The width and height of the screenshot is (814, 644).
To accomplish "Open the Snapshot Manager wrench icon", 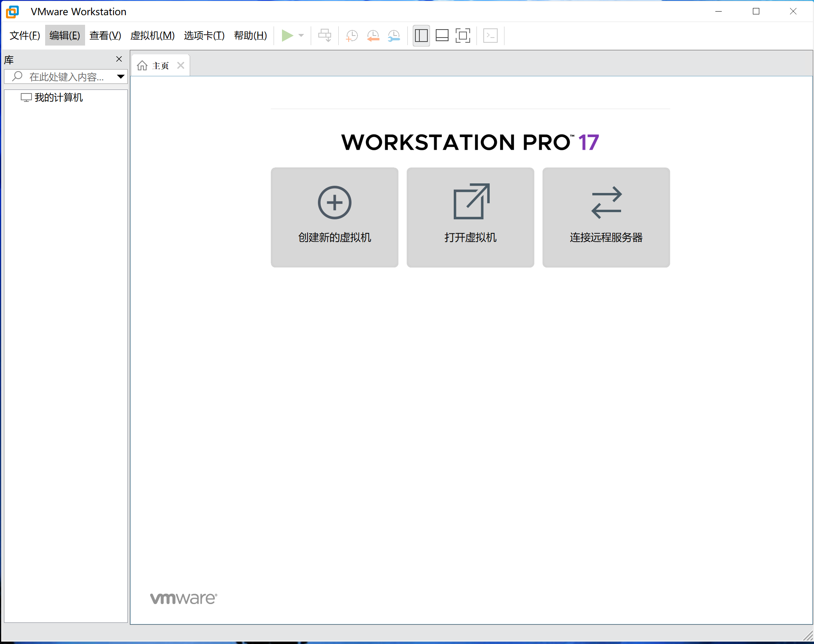I will coord(394,36).
